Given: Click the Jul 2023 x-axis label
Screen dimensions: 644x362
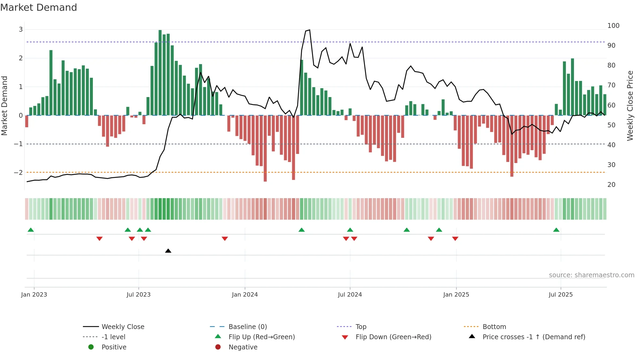Looking at the screenshot, I should coord(139,295).
